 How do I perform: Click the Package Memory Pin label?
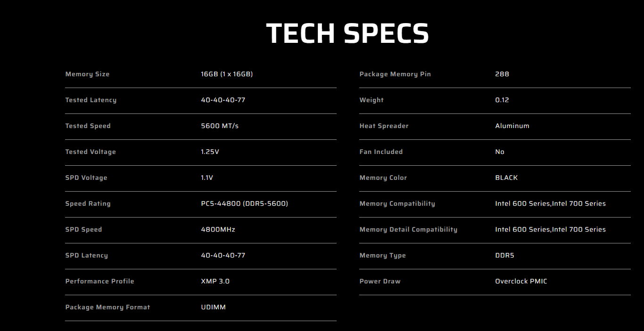pos(395,74)
